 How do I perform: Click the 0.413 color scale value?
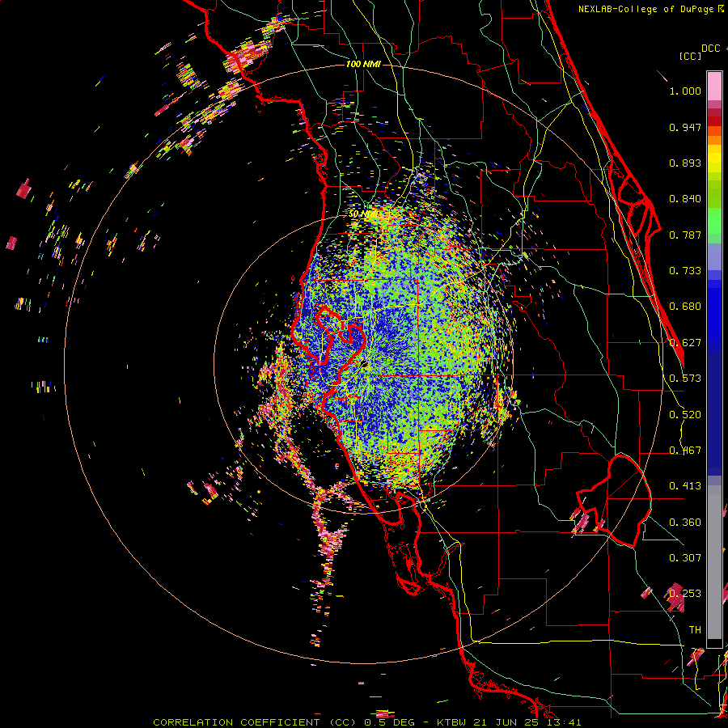[x=685, y=486]
